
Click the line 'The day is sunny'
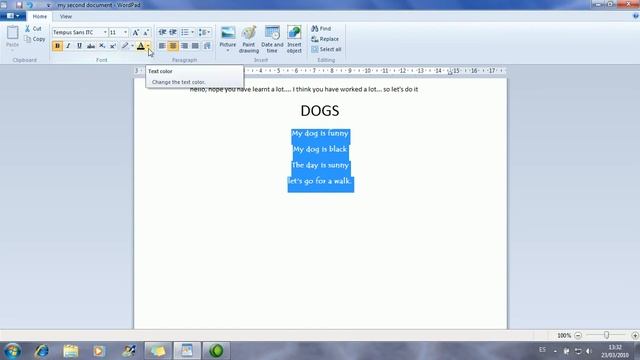[x=320, y=165]
